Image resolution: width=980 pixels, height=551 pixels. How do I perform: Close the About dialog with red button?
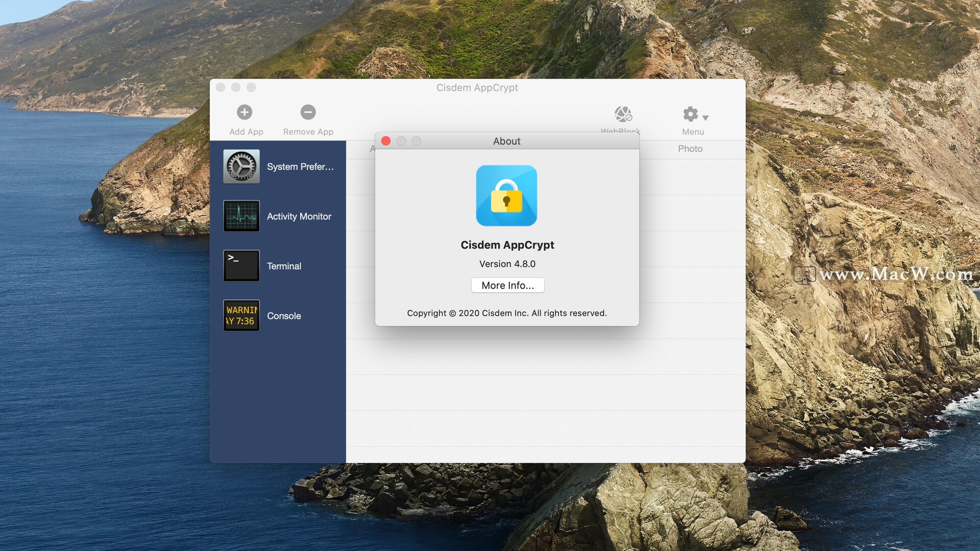(386, 141)
